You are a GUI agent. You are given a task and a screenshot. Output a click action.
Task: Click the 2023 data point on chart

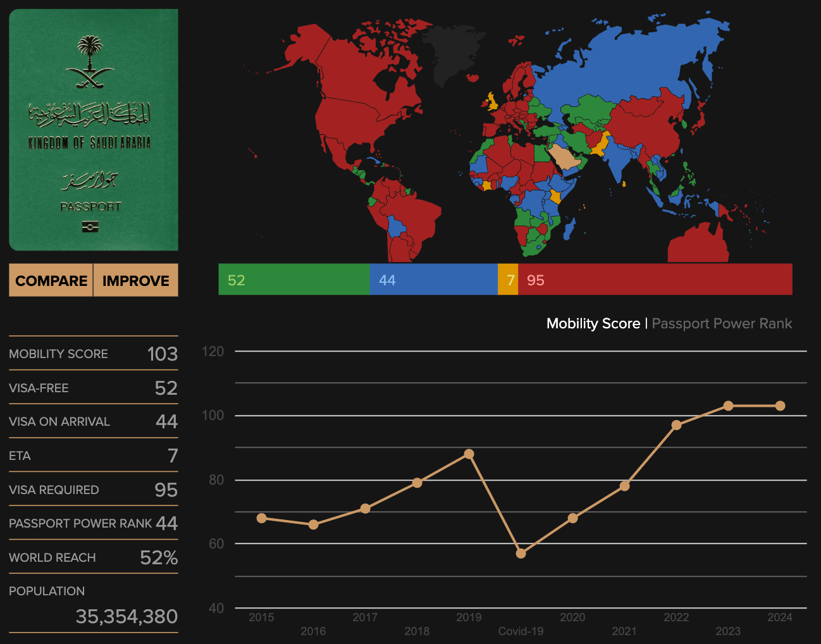point(728,406)
